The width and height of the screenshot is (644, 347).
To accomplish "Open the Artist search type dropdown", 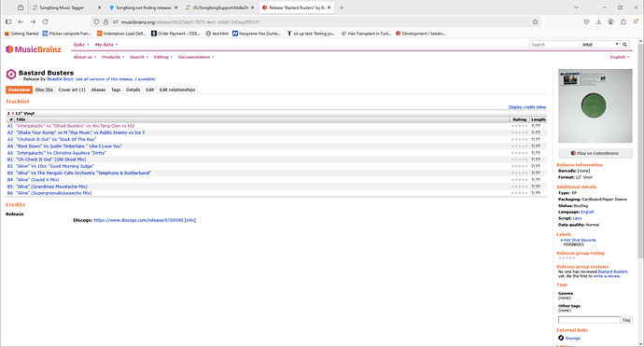I will point(600,45).
